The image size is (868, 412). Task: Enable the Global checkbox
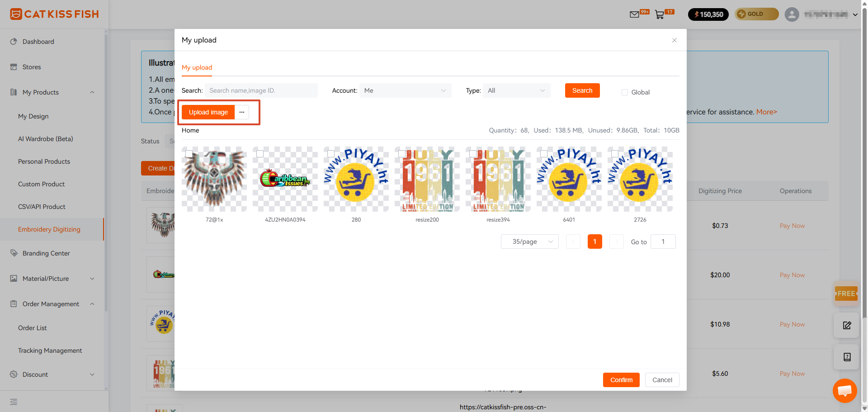tap(625, 92)
